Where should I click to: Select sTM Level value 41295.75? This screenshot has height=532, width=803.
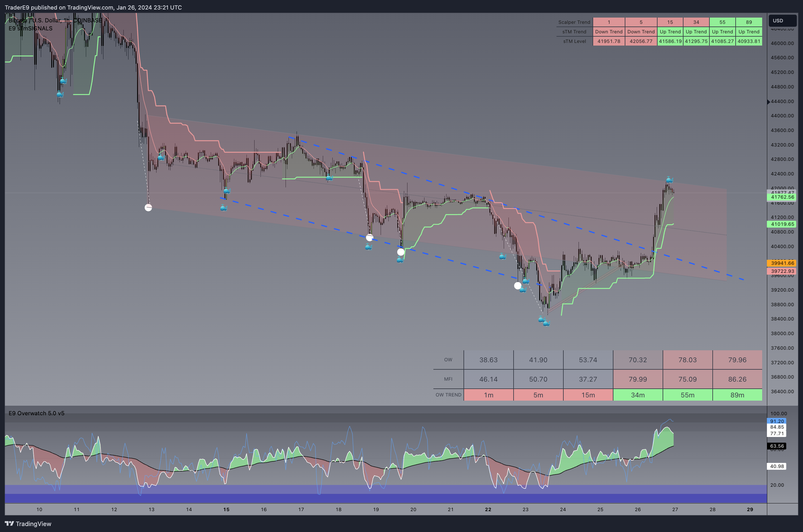(696, 41)
